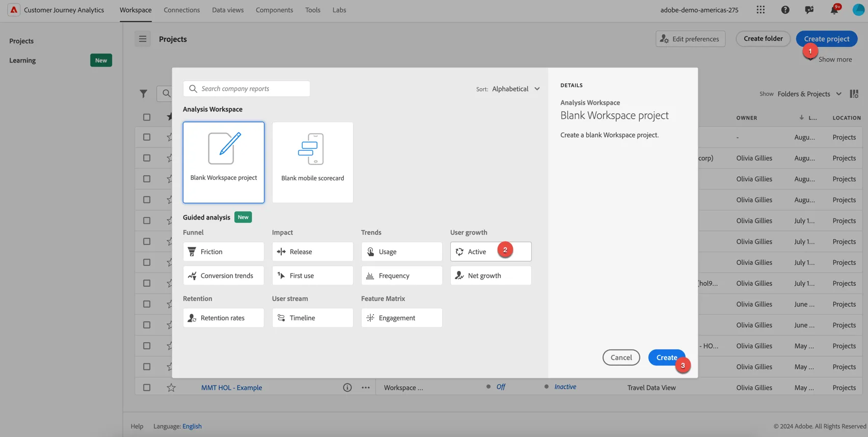Tick the select-all checkbox in table header
This screenshot has width=868, height=437.
tap(147, 117)
